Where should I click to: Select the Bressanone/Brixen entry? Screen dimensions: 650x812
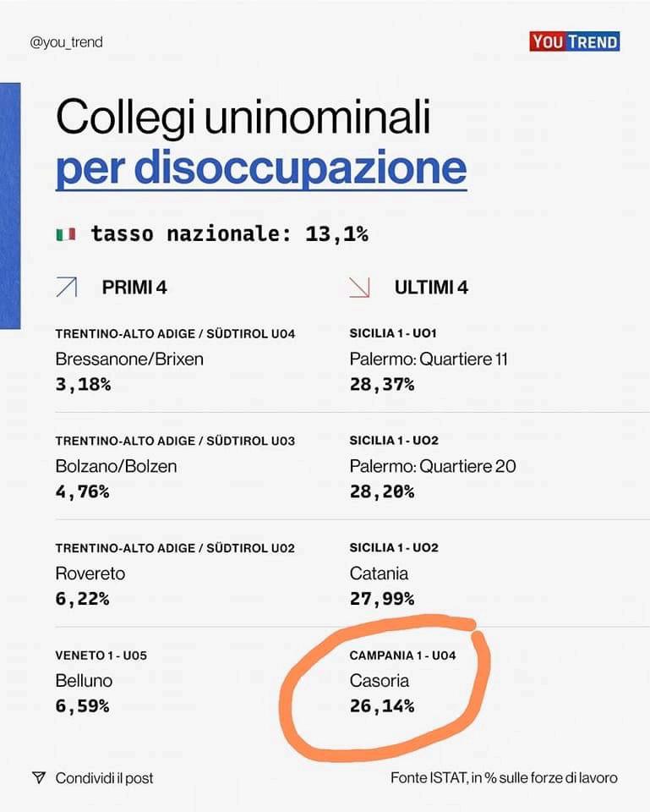[129, 359]
